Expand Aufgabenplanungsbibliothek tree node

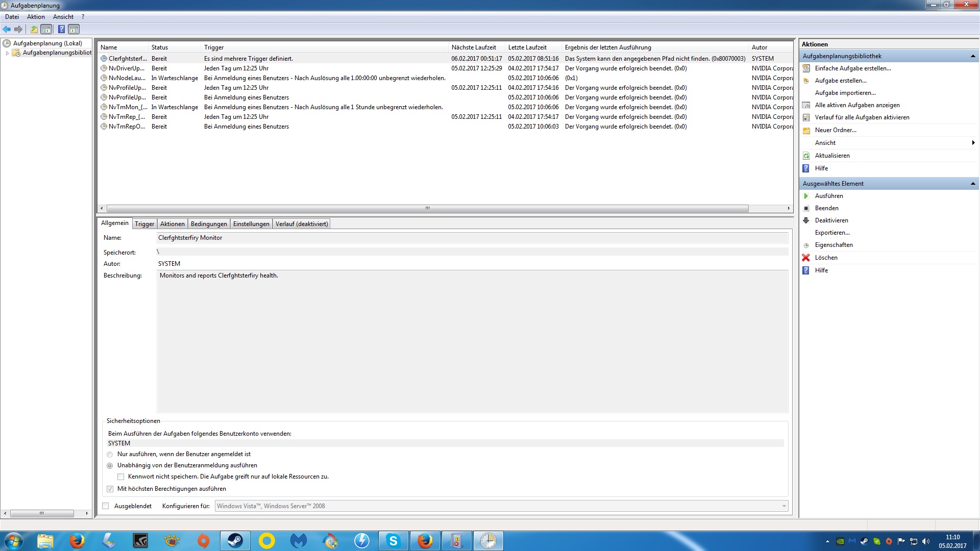click(x=7, y=53)
